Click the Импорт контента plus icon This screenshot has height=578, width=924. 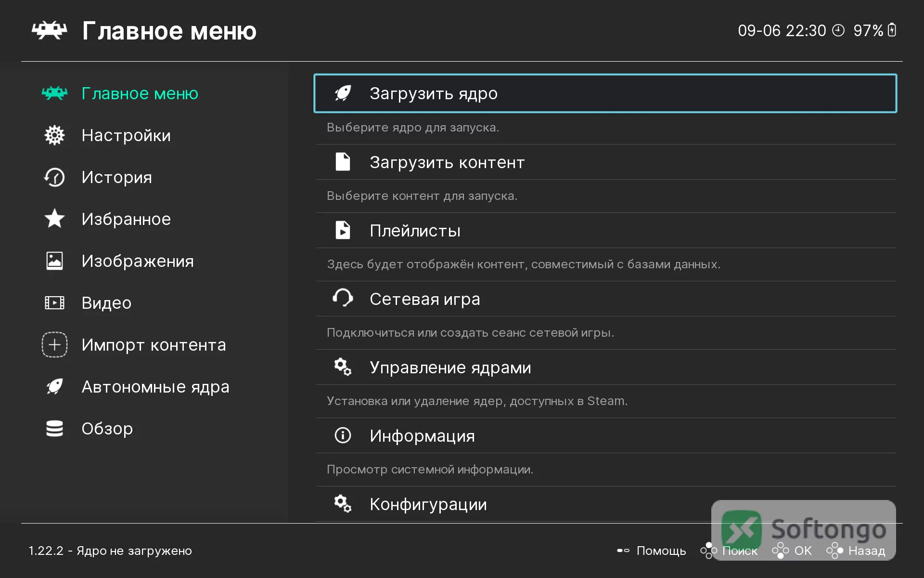click(x=54, y=344)
